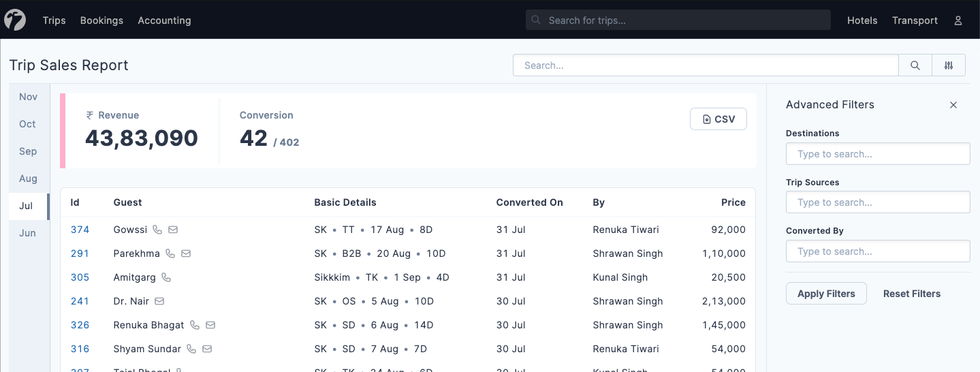Click phone icon next to Gowssi
Screen dimensions: 980x372
pos(157,230)
